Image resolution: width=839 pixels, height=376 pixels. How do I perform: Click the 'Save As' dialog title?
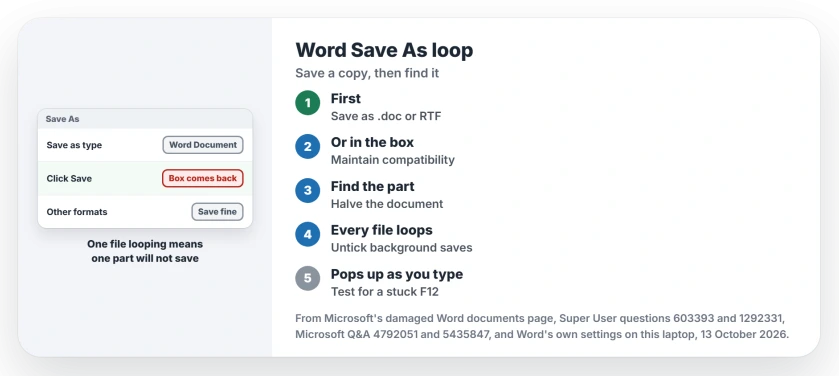(62, 119)
